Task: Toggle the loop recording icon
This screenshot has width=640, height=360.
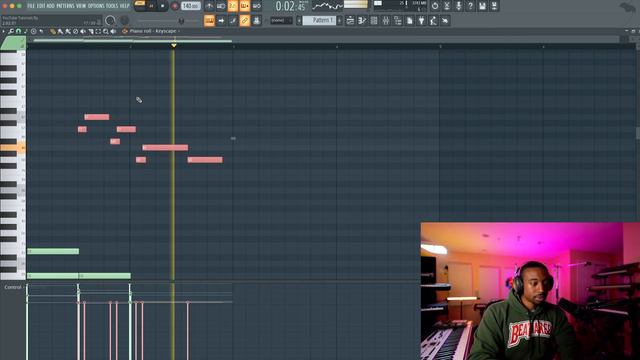Action: tap(256, 6)
